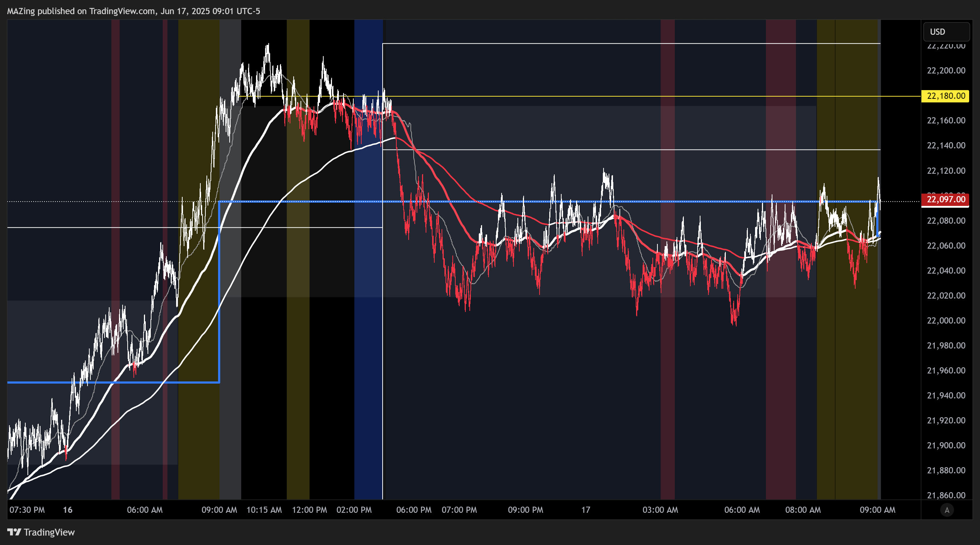This screenshot has height=545, width=980.
Task: Click the 07:00 PM time axis label
Action: (459, 510)
